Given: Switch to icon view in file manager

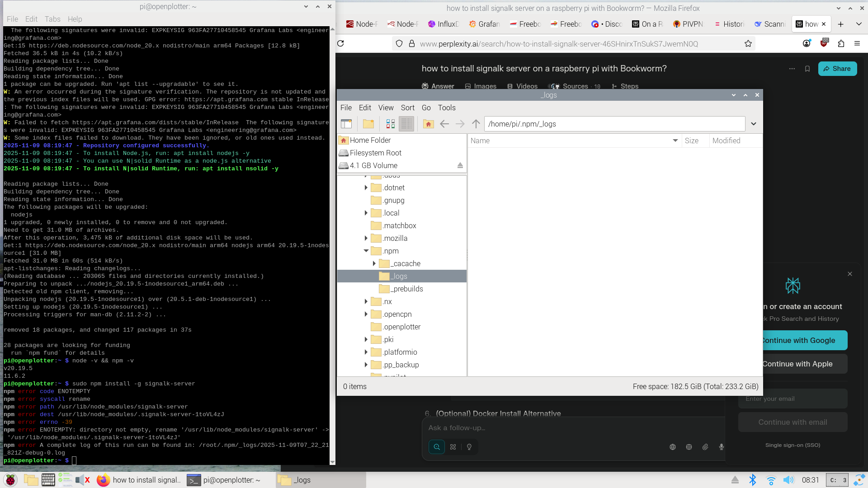Looking at the screenshot, I should [x=391, y=124].
